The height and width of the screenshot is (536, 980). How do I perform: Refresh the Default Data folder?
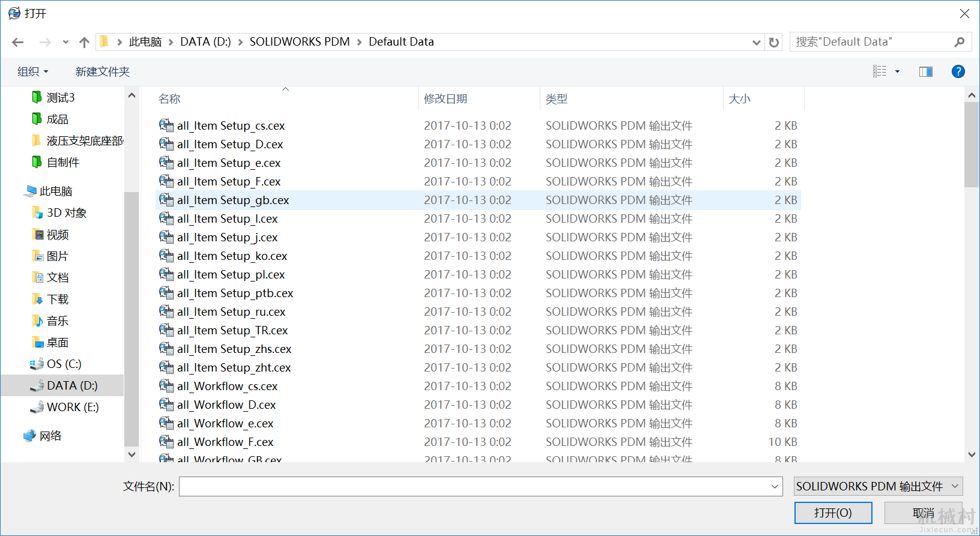click(774, 42)
